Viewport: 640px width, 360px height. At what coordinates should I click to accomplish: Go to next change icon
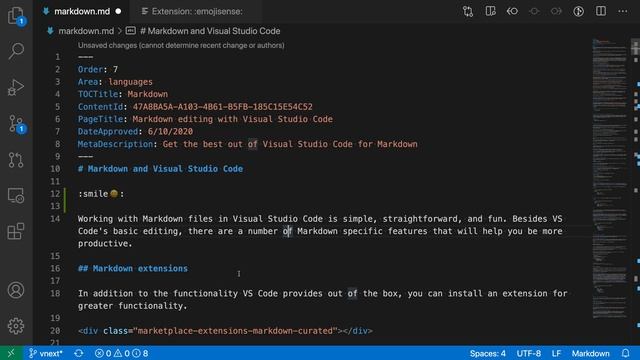(x=556, y=11)
